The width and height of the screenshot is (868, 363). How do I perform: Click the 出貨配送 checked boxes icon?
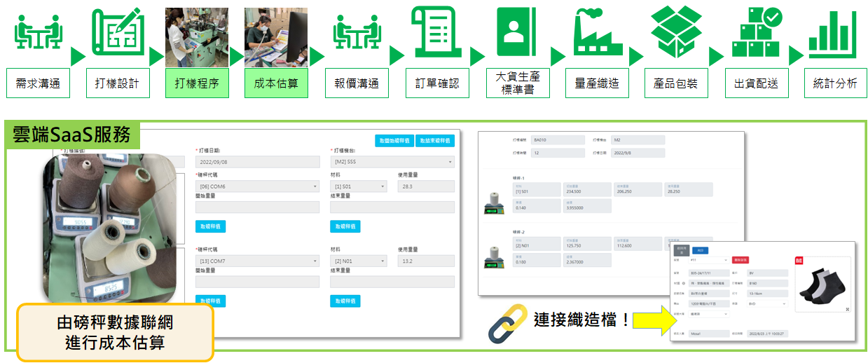click(757, 32)
